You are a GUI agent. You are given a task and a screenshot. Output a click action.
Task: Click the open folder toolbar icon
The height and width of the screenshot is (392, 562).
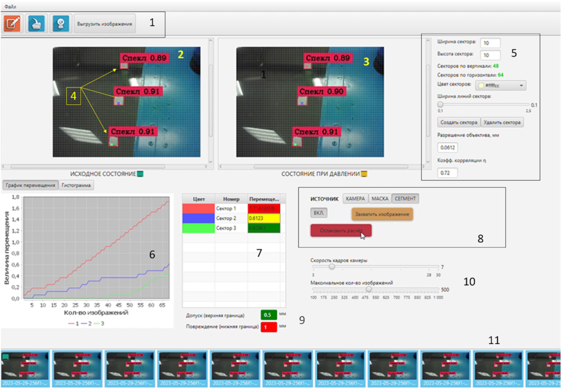point(36,24)
